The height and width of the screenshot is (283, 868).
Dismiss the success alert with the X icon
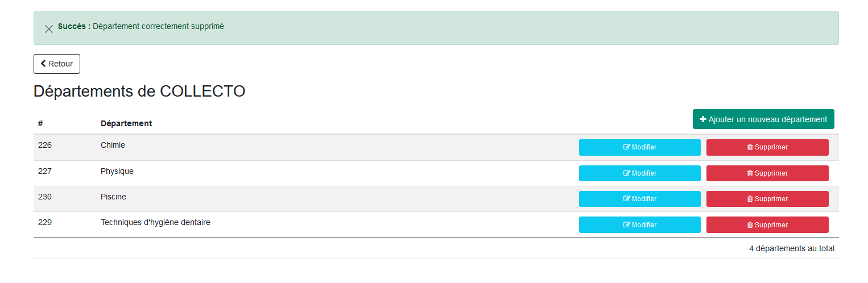[x=49, y=29]
